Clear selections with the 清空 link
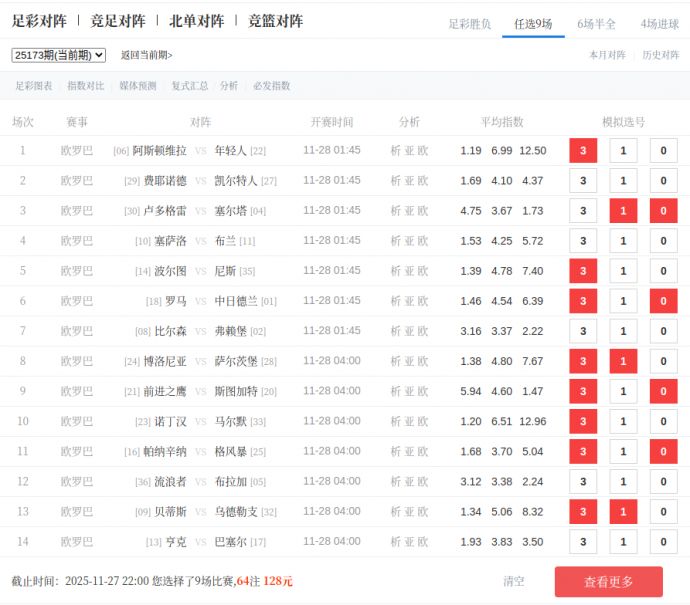 [x=514, y=581]
